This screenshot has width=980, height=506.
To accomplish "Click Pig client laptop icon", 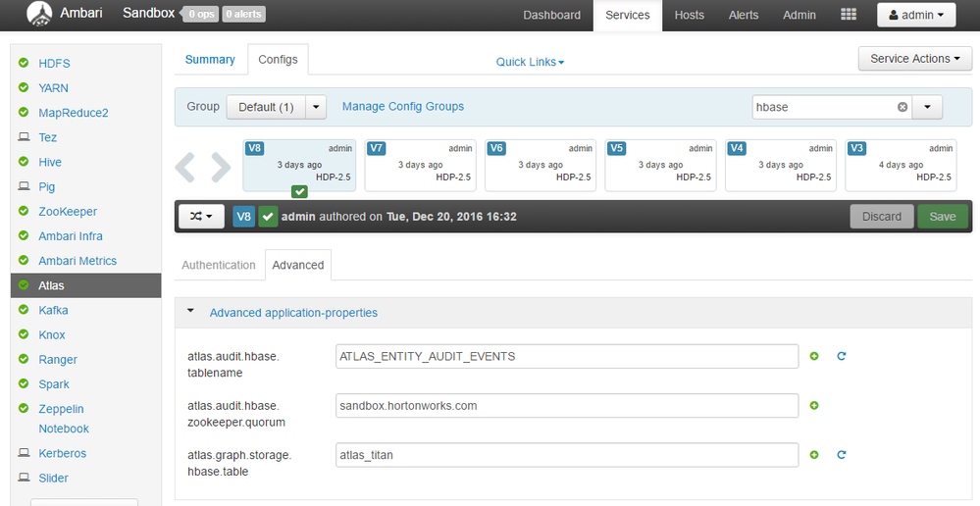I will pos(24,186).
